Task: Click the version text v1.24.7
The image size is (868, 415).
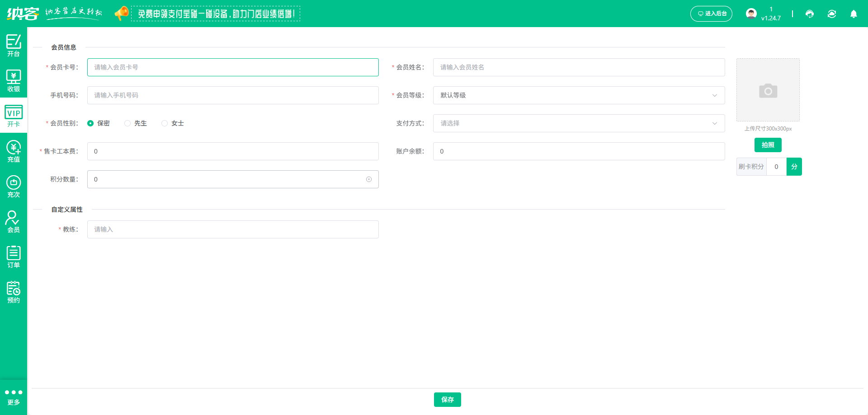Action: [x=771, y=18]
